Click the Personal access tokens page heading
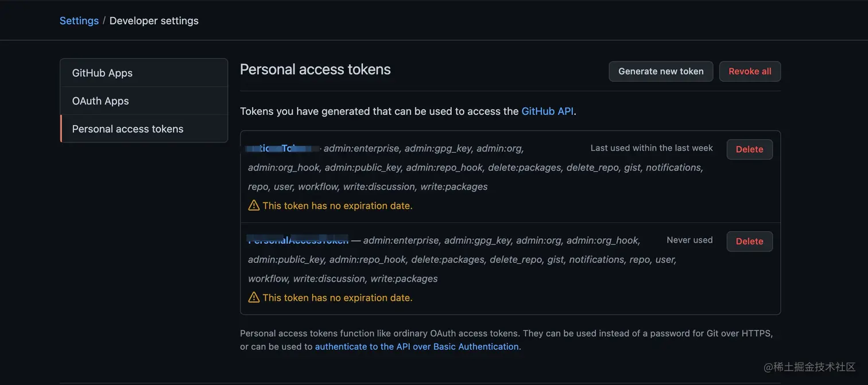Image resolution: width=868 pixels, height=385 pixels. (x=315, y=69)
